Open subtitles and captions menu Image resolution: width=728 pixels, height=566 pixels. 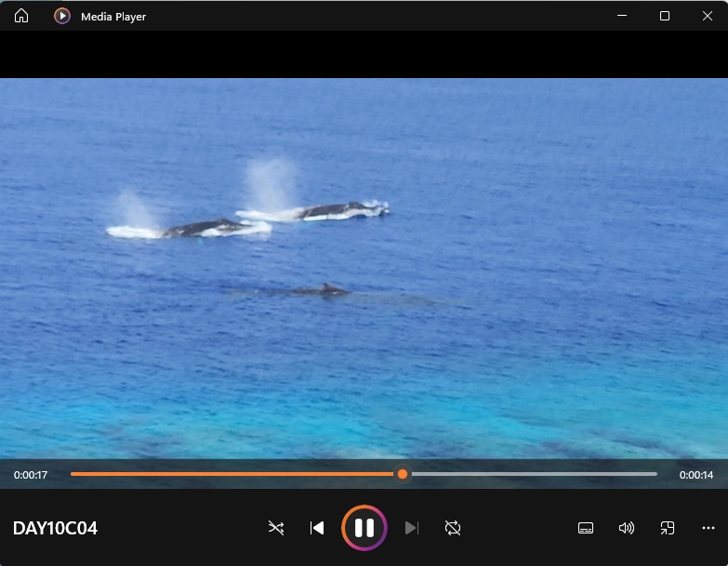pyautogui.click(x=586, y=528)
